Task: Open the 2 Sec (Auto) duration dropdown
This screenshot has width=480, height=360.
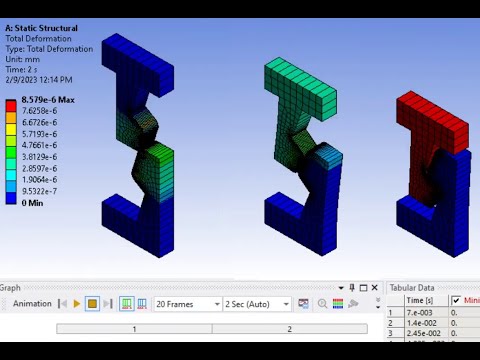Action: pos(257,304)
